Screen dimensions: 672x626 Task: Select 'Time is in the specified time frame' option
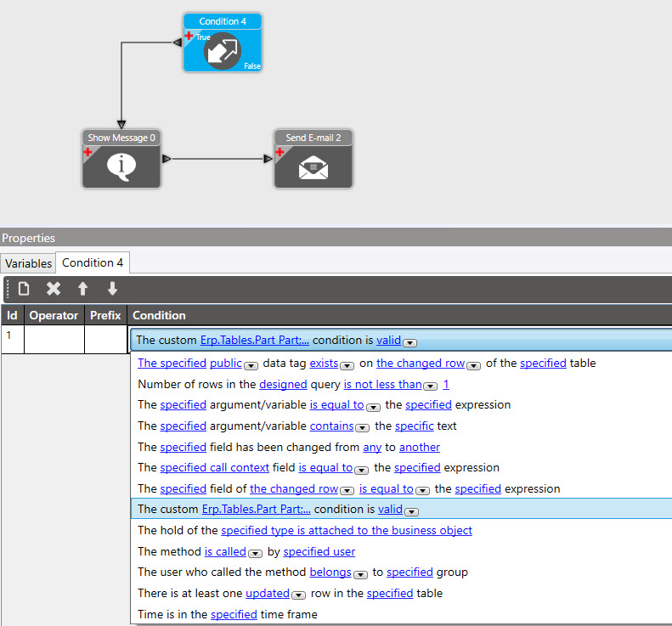click(x=401, y=614)
